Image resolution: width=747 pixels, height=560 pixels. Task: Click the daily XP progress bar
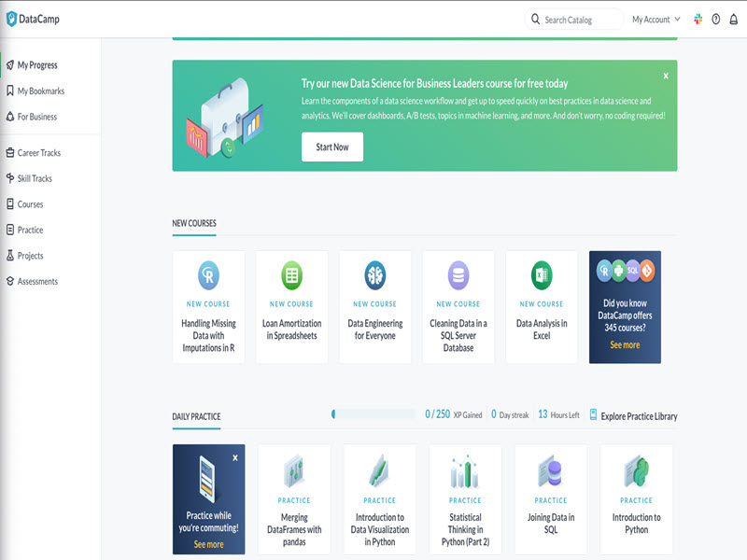point(374,414)
